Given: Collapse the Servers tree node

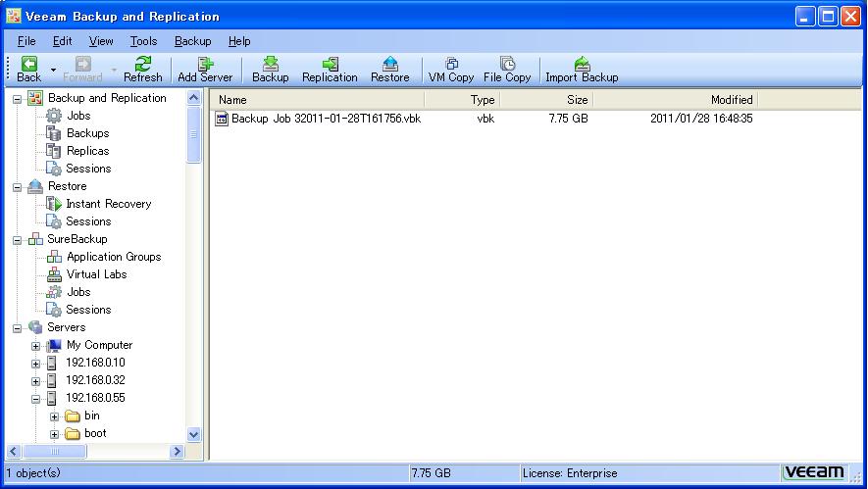Looking at the screenshot, I should coord(17,328).
